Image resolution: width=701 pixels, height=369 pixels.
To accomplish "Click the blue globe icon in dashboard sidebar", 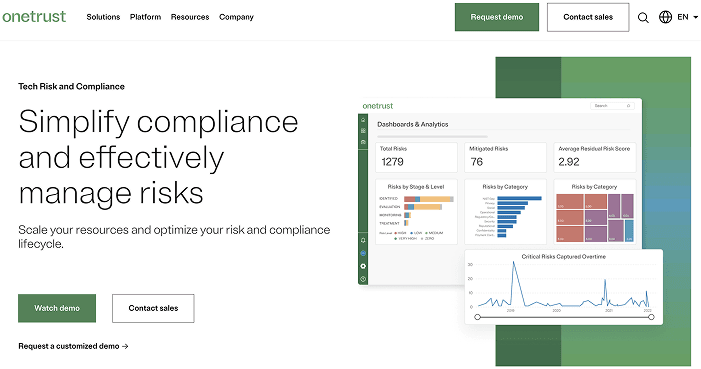I will tap(363, 253).
